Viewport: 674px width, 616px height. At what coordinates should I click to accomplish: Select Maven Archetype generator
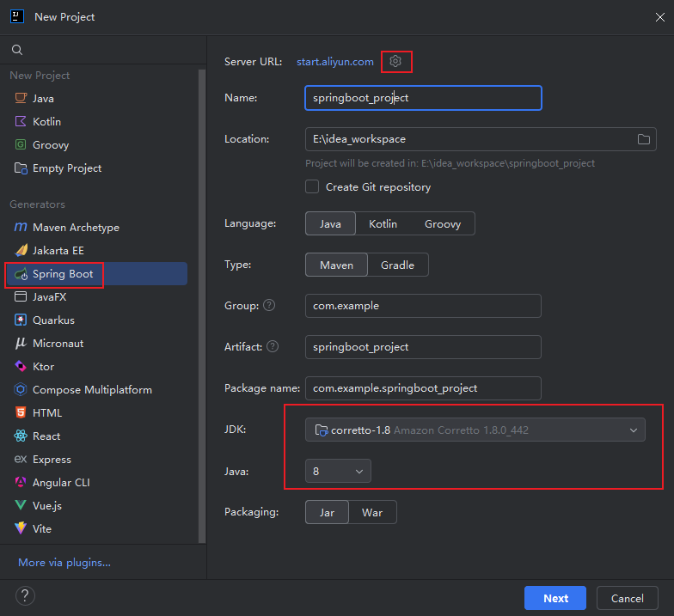click(96, 227)
